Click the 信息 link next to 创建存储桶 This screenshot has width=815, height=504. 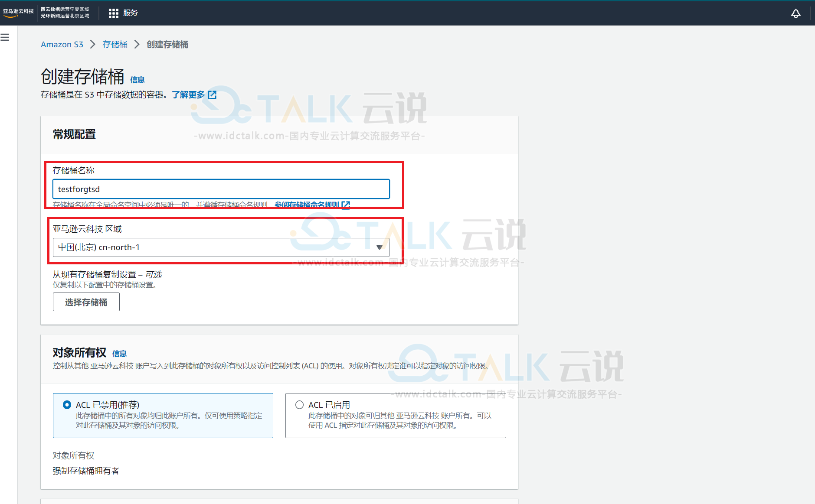point(137,80)
